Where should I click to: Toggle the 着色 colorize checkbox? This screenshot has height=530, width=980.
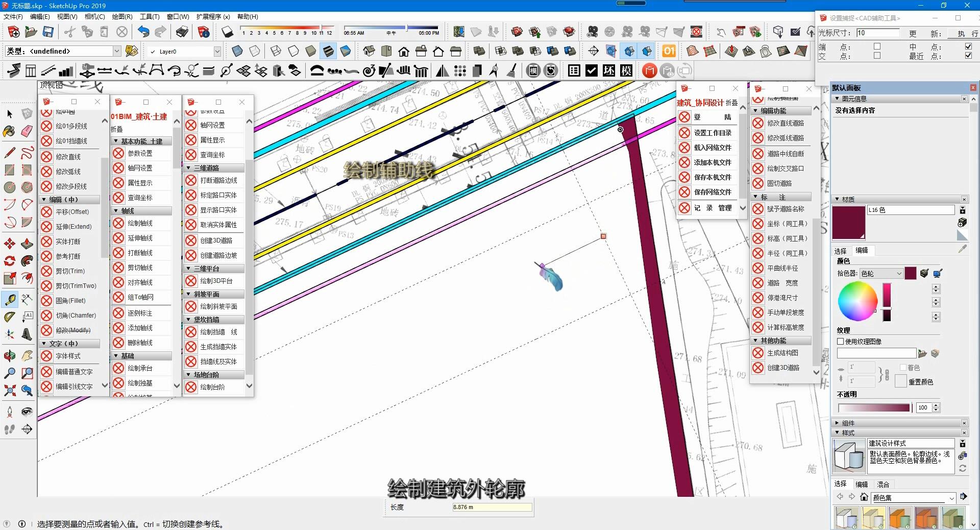903,368
